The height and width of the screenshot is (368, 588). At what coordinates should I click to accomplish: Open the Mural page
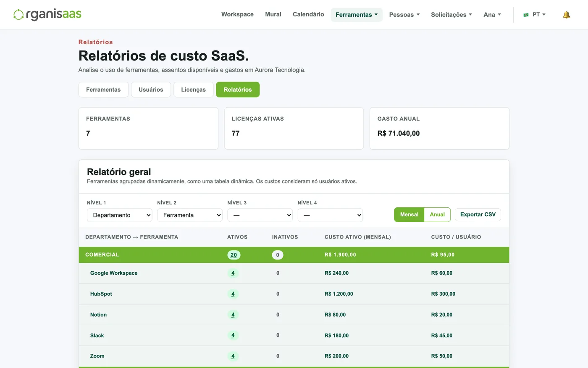[x=273, y=14]
